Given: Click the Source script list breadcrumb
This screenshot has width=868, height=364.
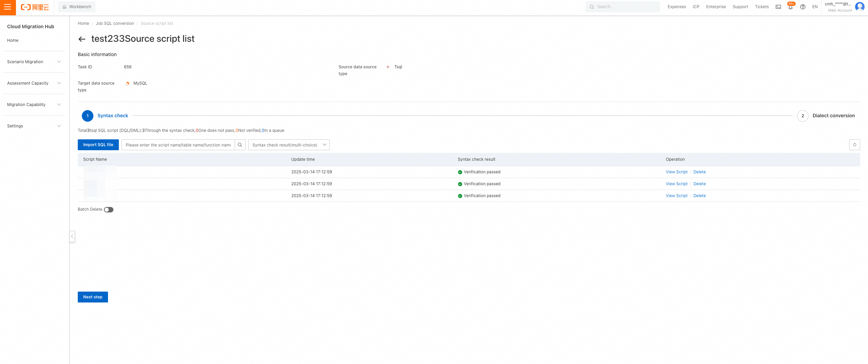Looking at the screenshot, I should pos(157,23).
